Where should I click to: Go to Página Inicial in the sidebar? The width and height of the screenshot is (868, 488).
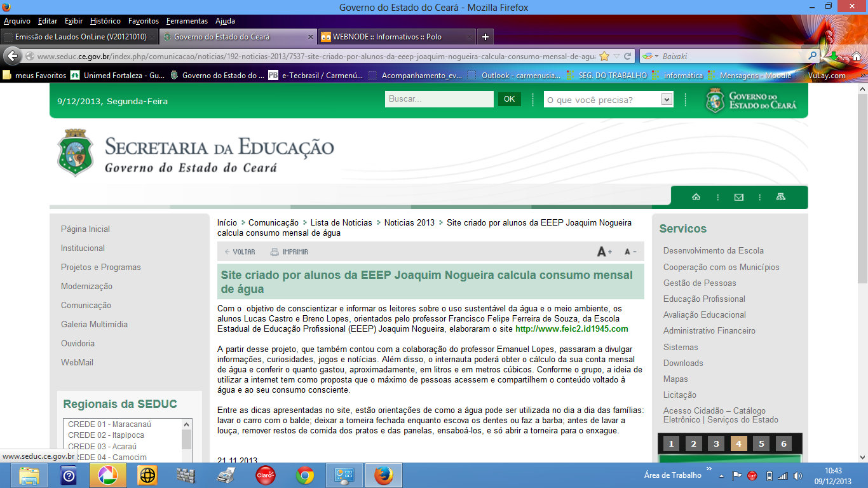point(85,229)
